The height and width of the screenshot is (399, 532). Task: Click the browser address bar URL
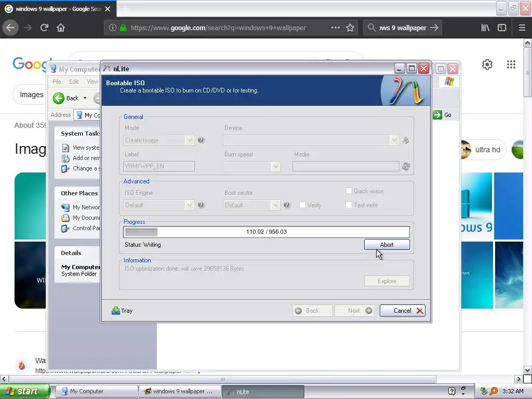click(x=218, y=28)
